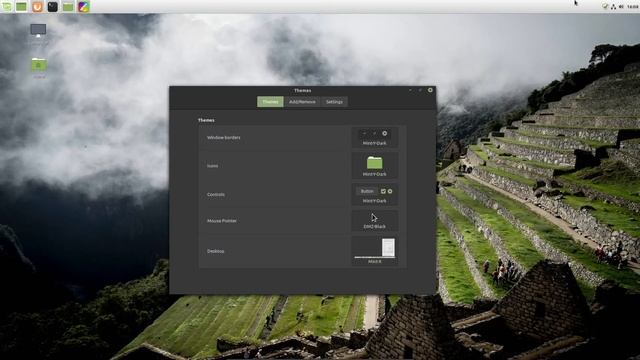Click the second green folder panel icon
This screenshot has height=360, width=640.
(x=68, y=6)
